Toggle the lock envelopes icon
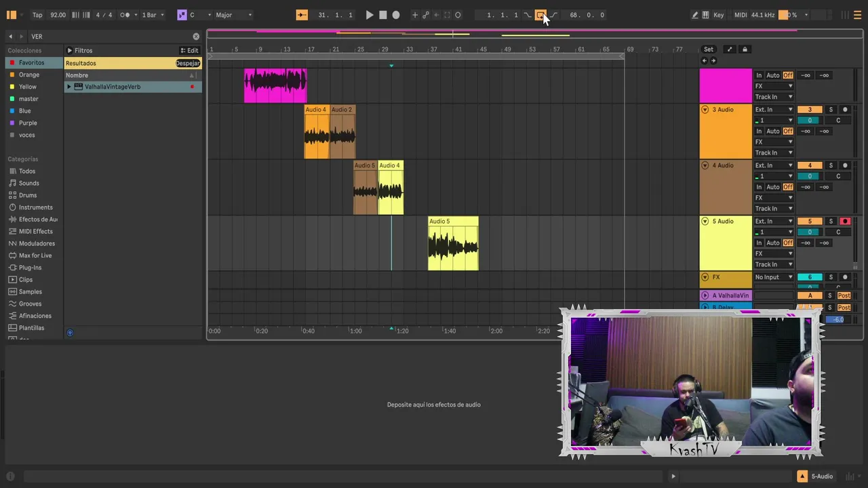This screenshot has width=868, height=488. point(745,49)
